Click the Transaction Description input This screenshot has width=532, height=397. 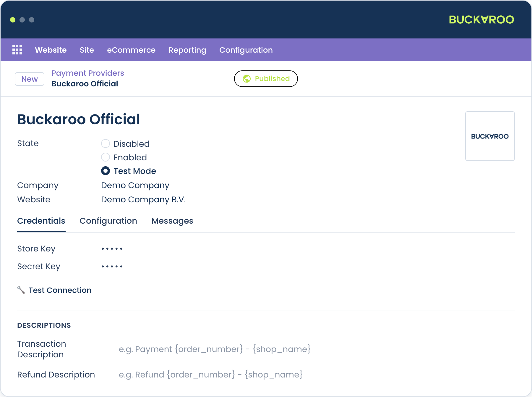pos(215,349)
